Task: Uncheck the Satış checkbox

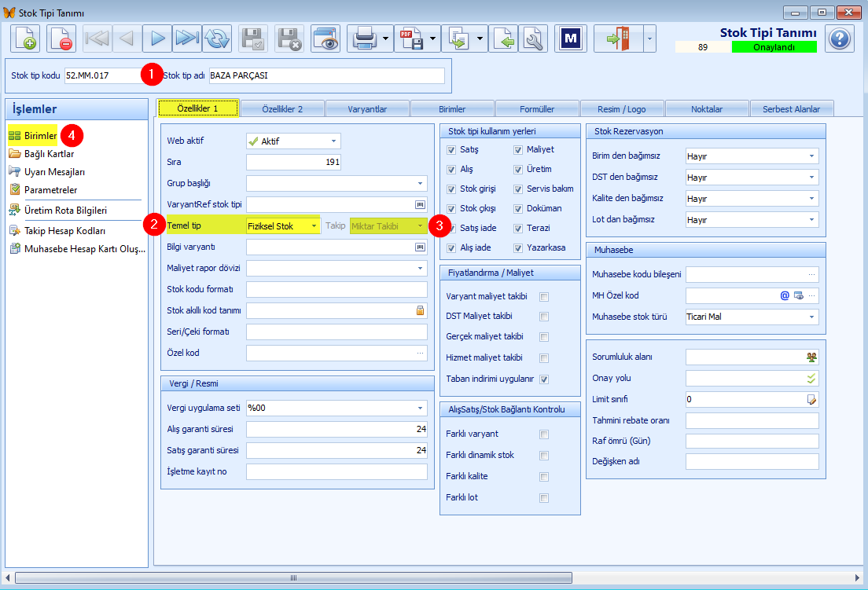Action: 451,150
